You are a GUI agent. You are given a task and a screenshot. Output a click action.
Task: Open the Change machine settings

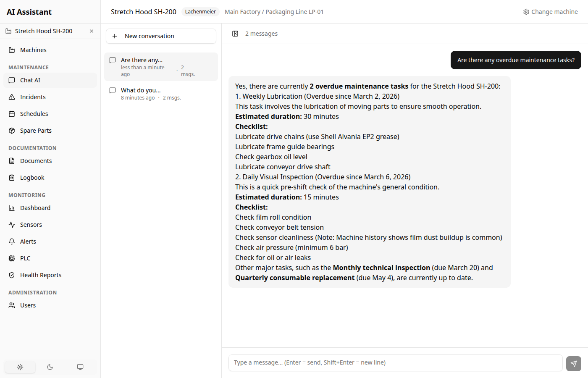550,11
